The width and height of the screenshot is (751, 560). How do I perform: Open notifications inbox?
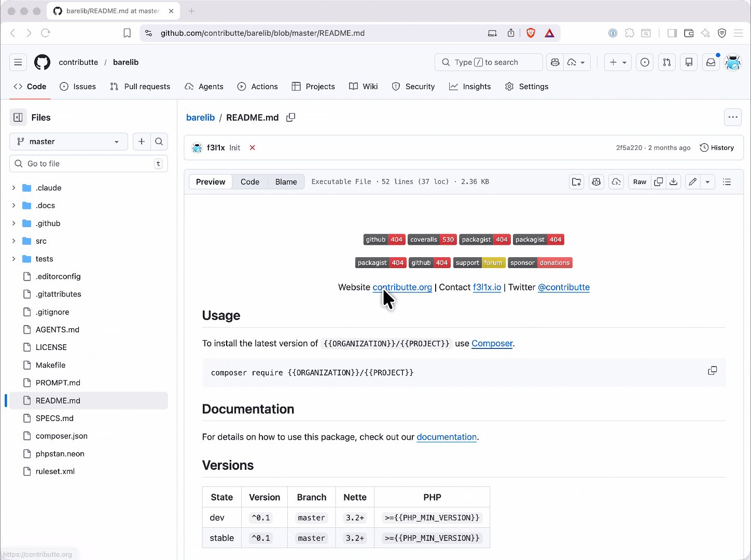[711, 62]
